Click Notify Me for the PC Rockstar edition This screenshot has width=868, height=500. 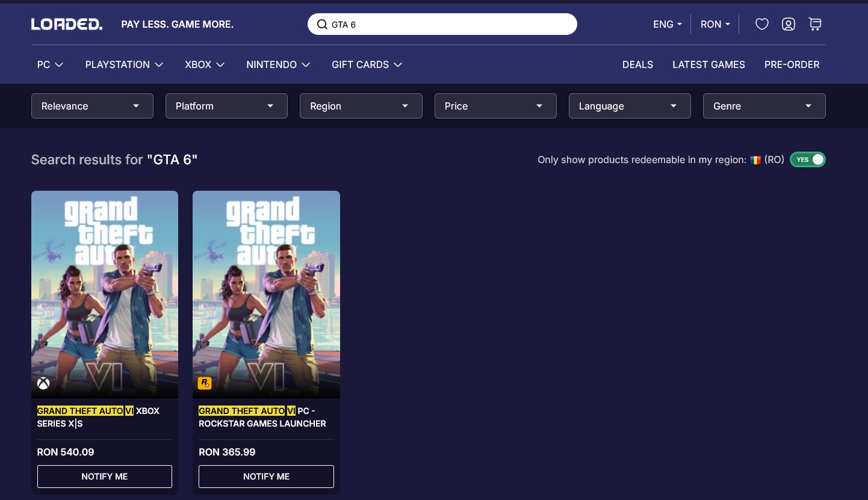pyautogui.click(x=266, y=477)
